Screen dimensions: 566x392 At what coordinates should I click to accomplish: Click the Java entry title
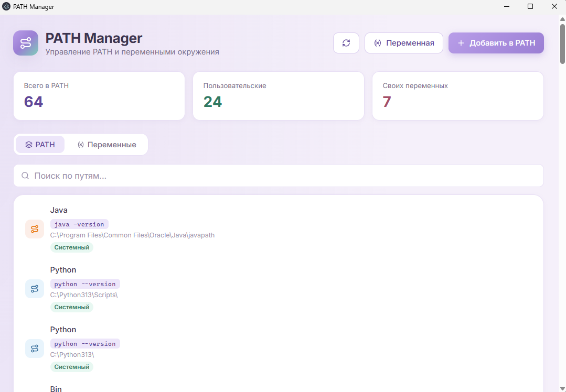pyautogui.click(x=59, y=210)
